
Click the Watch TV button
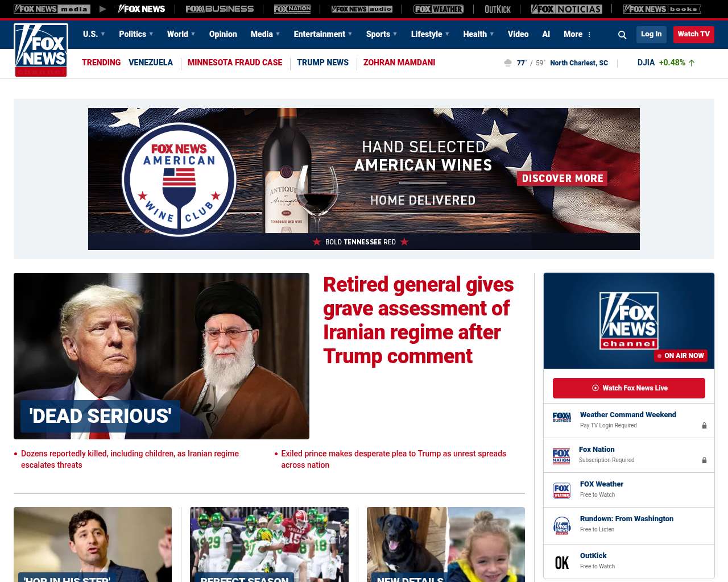(694, 34)
